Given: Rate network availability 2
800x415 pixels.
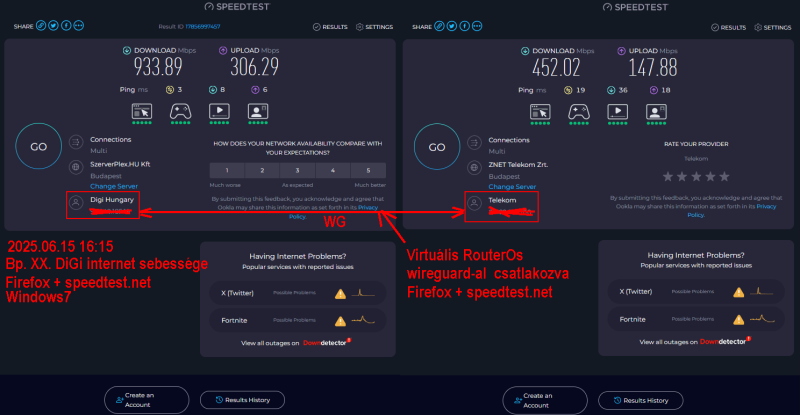Looking at the screenshot, I should point(262,170).
